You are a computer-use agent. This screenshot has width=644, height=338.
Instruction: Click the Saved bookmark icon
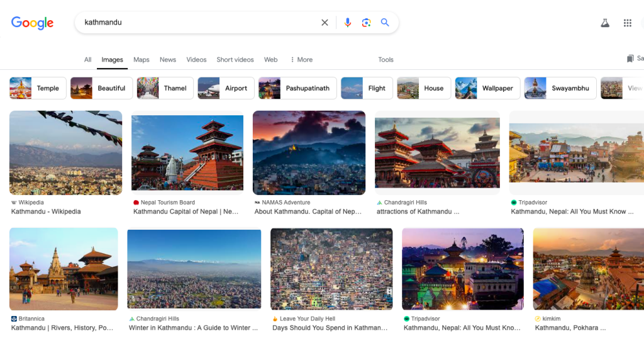630,59
